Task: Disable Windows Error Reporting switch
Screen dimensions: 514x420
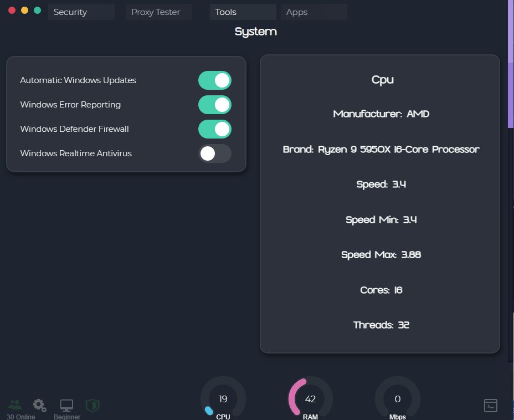Action: click(x=215, y=105)
